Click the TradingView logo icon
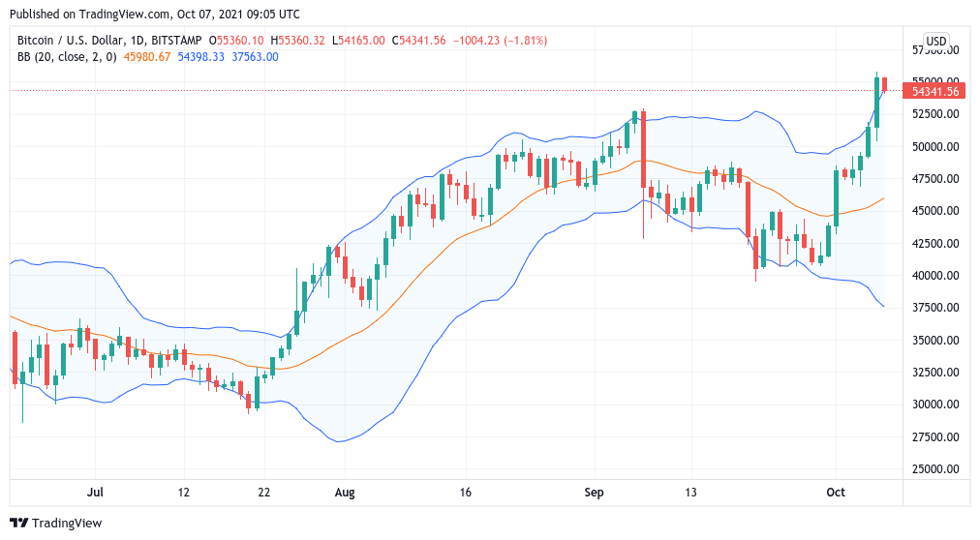The width and height of the screenshot is (980, 540). [x=19, y=524]
